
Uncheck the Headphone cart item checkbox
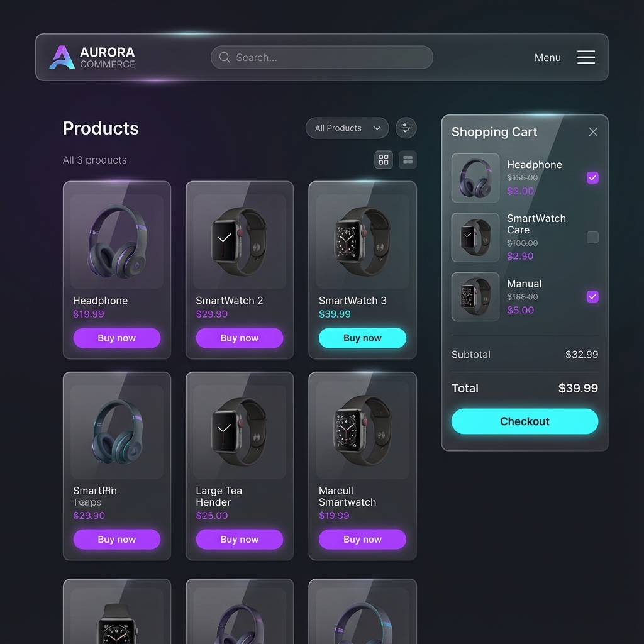[x=592, y=178]
